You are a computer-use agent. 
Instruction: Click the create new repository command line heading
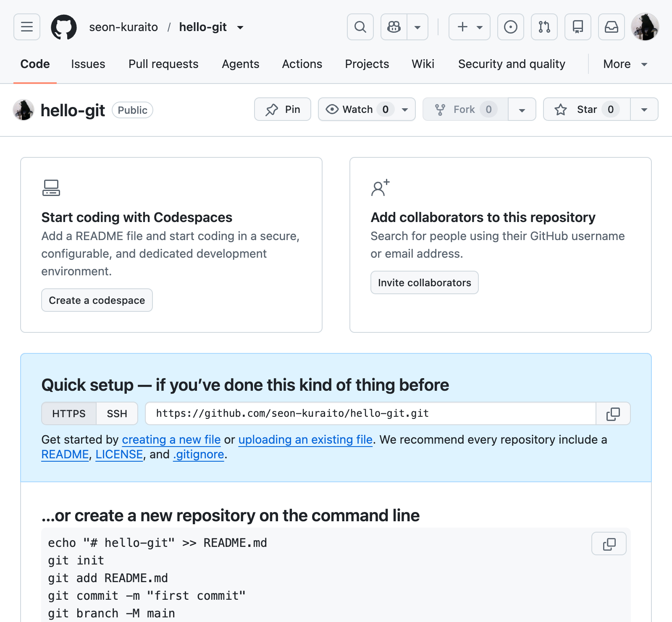point(231,515)
